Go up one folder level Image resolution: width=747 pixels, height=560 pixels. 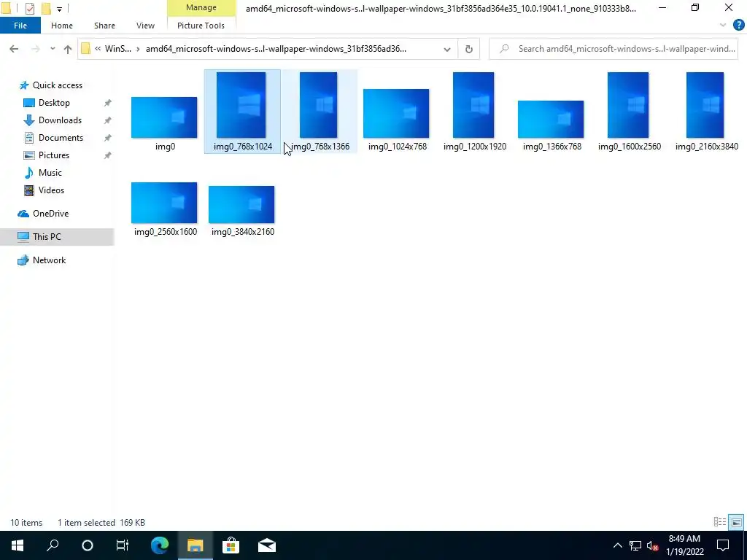click(68, 49)
